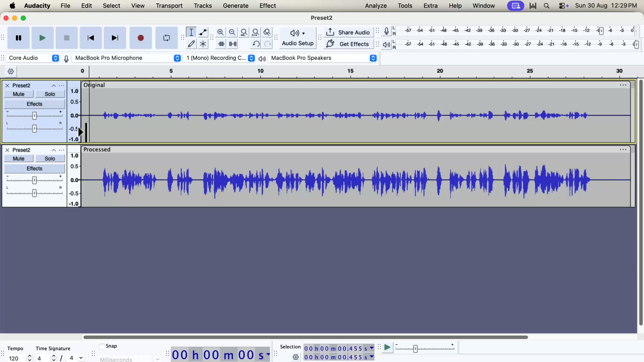Viewport: 644px width, 362px height.
Task: Click the Redo arrow
Action: [x=267, y=44]
